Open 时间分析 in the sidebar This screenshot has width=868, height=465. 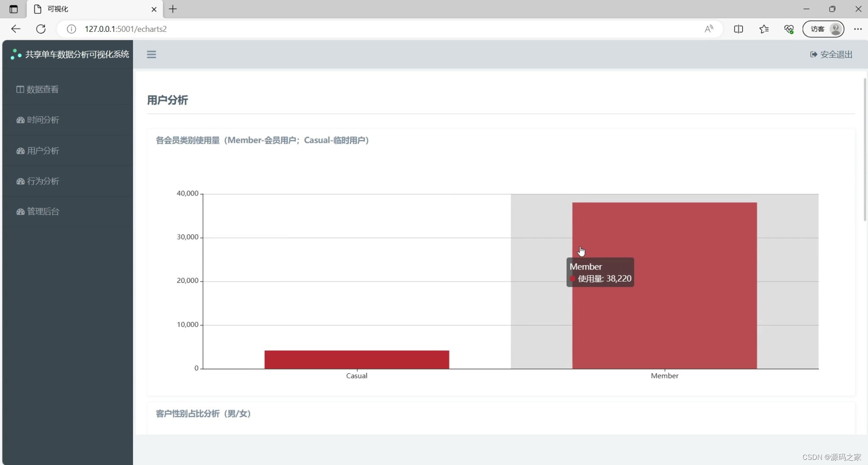tap(38, 120)
